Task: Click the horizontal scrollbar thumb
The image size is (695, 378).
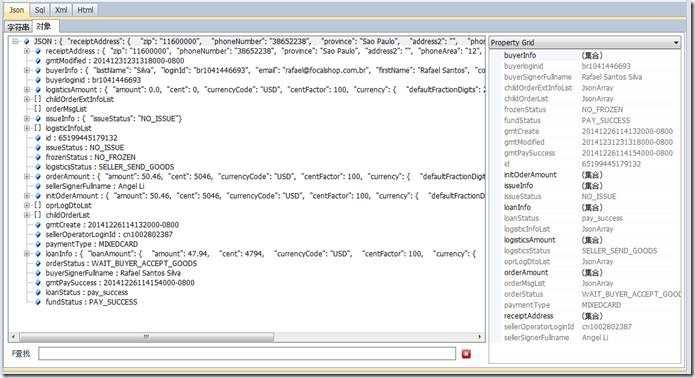Action: coord(146,337)
